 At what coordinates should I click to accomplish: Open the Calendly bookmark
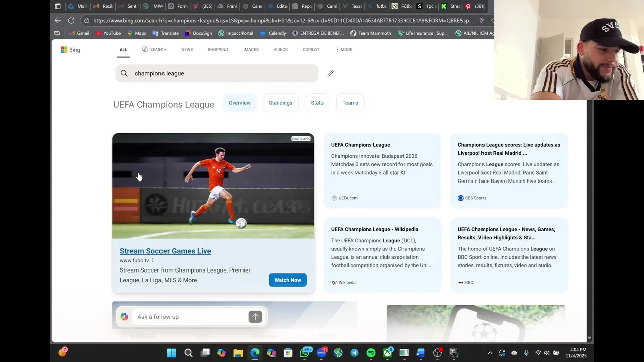point(273,33)
